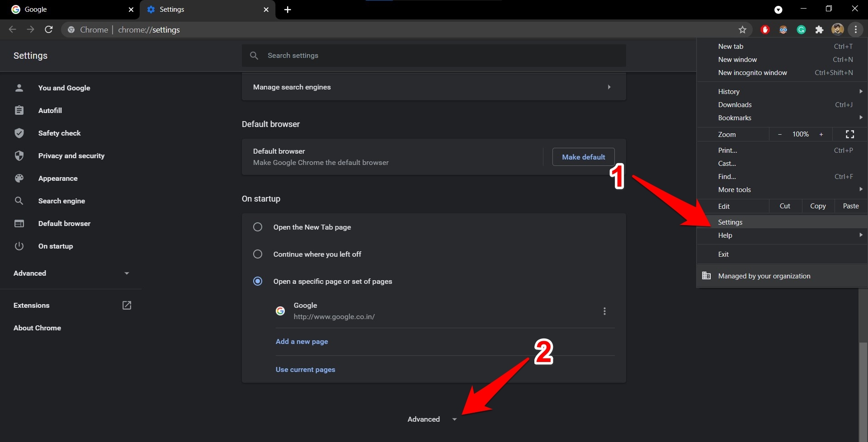Image resolution: width=868 pixels, height=442 pixels.
Task: Click the AdBlock stop-hand extension icon
Action: 765,30
